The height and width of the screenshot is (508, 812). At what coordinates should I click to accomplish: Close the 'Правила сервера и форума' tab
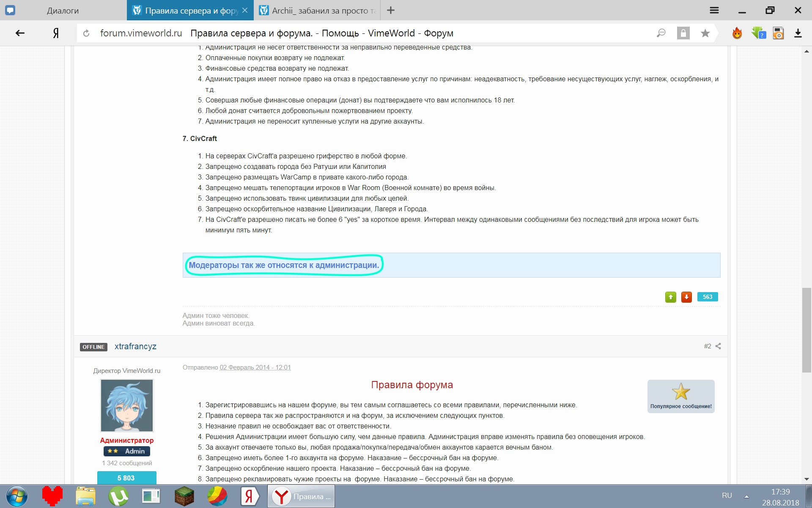[245, 10]
